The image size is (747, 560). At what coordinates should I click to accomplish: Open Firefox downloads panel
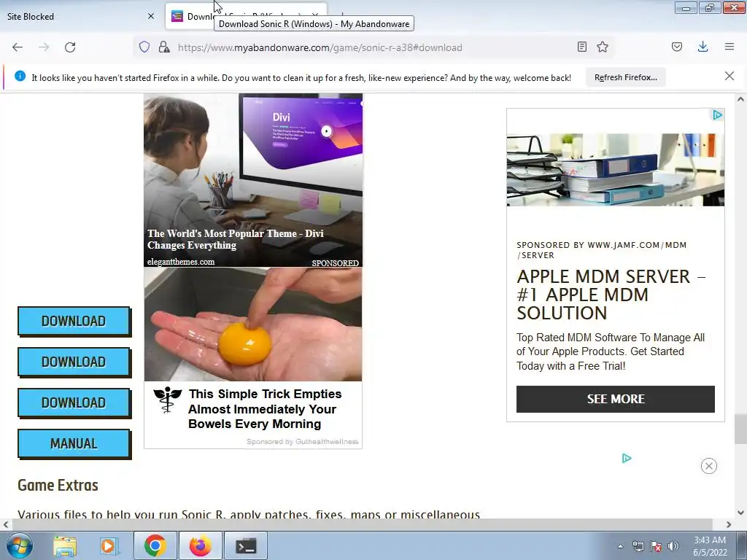[703, 47]
